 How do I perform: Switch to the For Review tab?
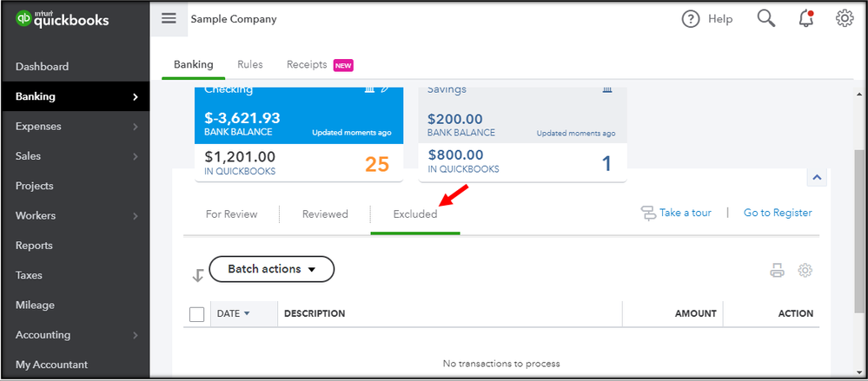click(x=231, y=214)
